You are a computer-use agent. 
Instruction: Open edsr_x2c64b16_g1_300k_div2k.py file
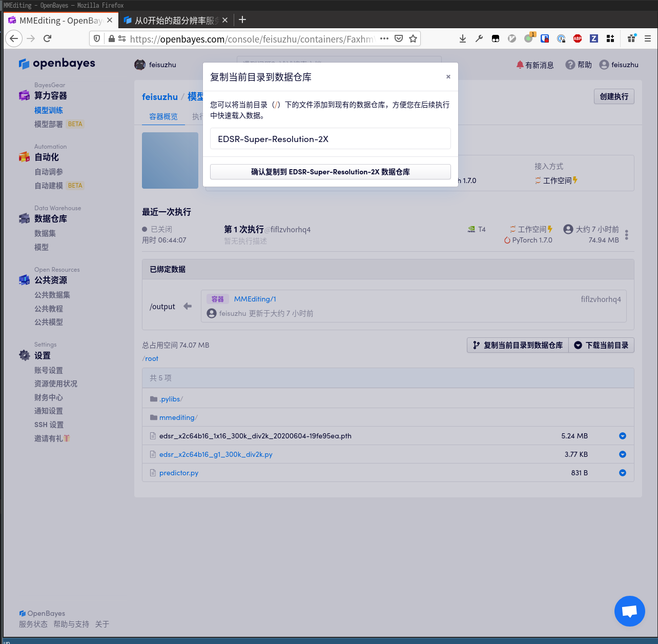tap(216, 454)
